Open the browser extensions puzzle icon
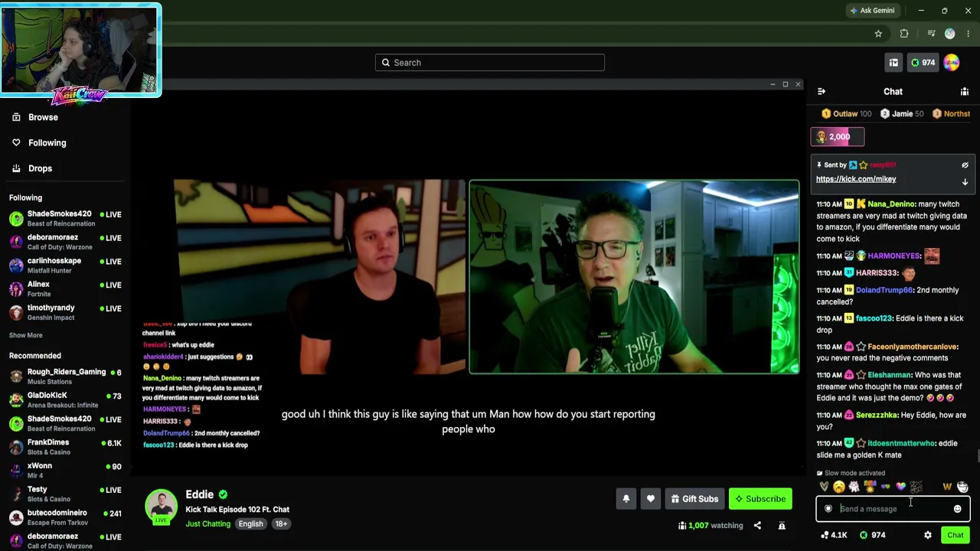The width and height of the screenshot is (980, 551). [904, 34]
